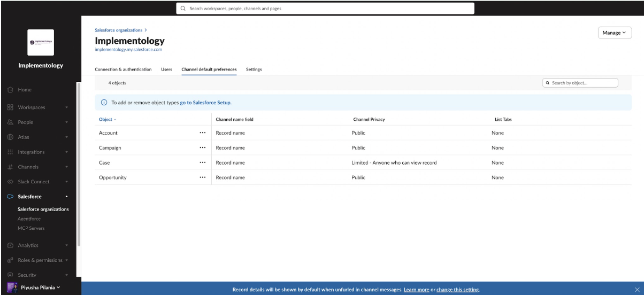This screenshot has width=644, height=295.
Task: Expand the Workspaces sidebar section arrow
Action: [67, 107]
